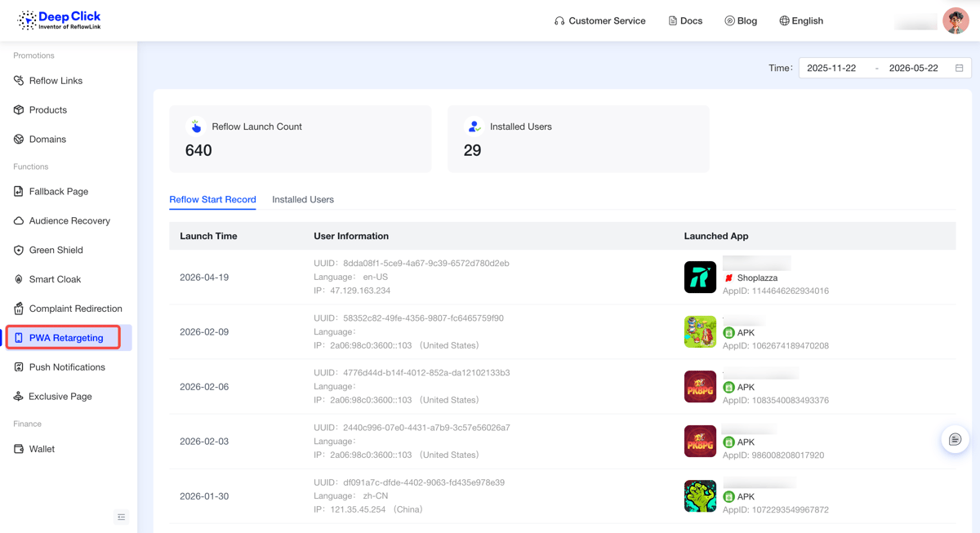Viewport: 980px width, 533px height.
Task: Click the Reflow Links sidebar icon
Action: pos(19,81)
